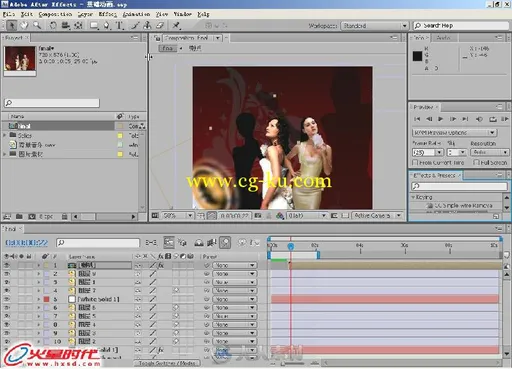Click Toggle Switches / Modes button
512x369 pixels.
(167, 363)
